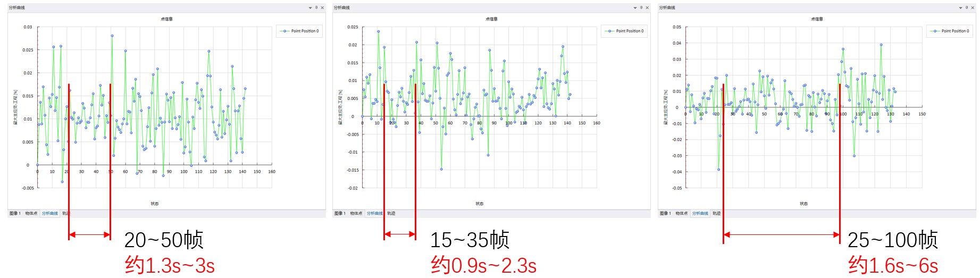Switch to 图像 1 tab in left panel
The height and width of the screenshot is (278, 980).
pyautogui.click(x=15, y=214)
